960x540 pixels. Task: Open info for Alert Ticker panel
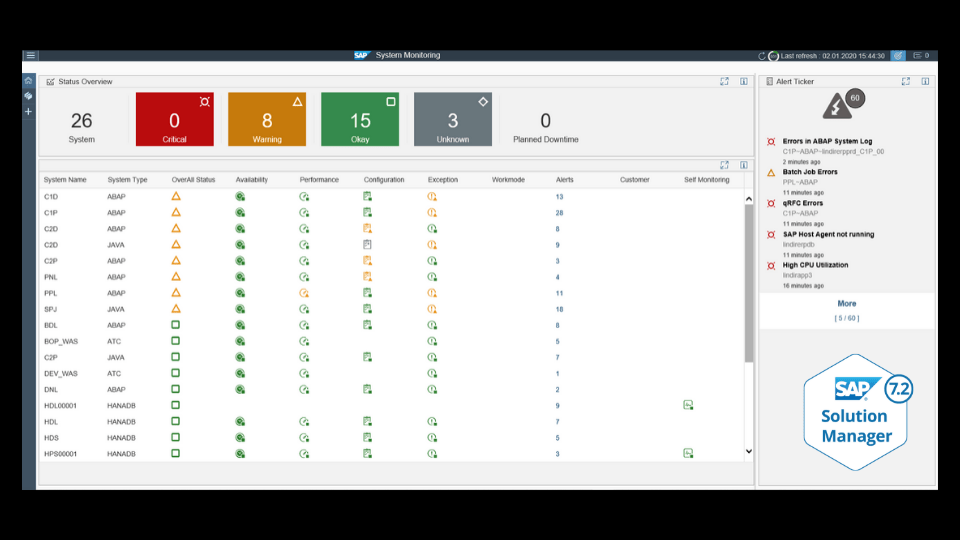pyautogui.click(x=925, y=82)
